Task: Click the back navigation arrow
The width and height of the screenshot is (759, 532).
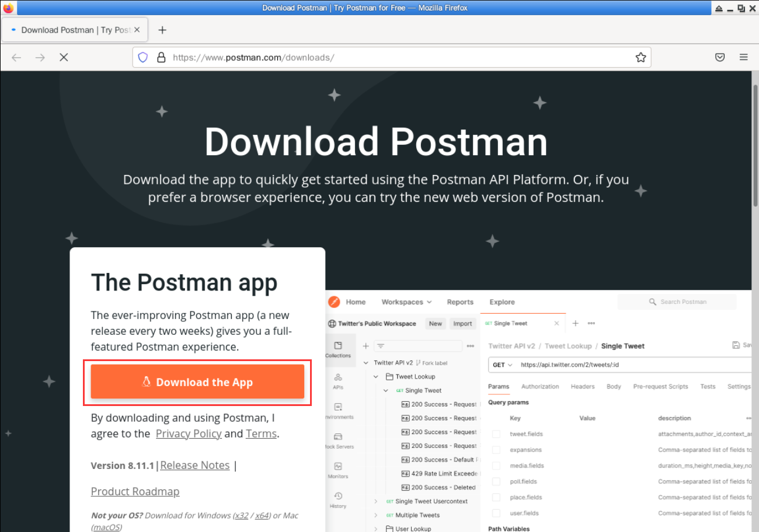Action: (x=16, y=57)
